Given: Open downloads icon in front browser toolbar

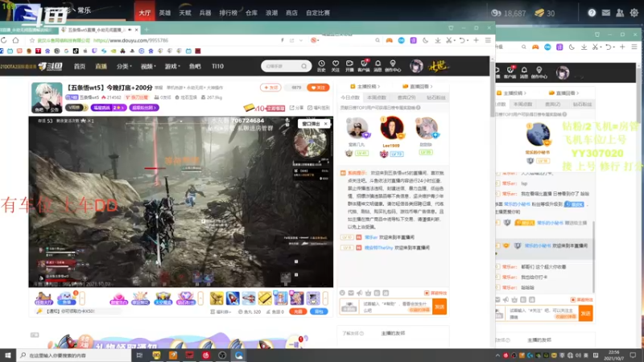Looking at the screenshot, I should tap(438, 40).
